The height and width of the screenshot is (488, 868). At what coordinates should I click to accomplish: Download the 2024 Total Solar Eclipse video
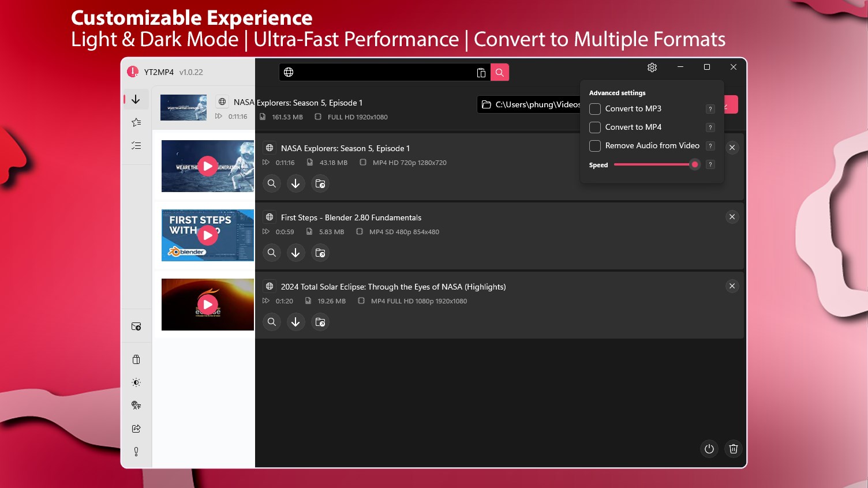(295, 322)
